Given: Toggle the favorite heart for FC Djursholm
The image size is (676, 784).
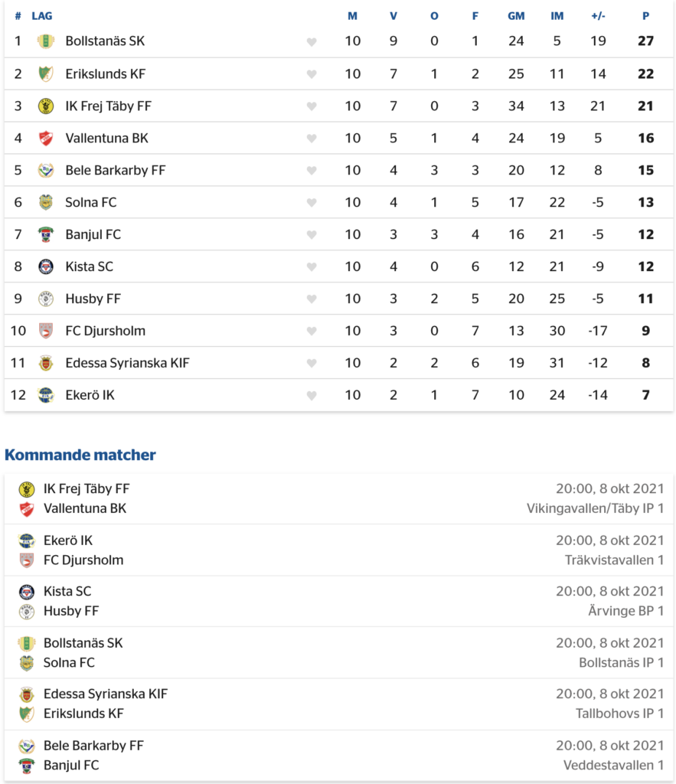Looking at the screenshot, I should (x=312, y=331).
